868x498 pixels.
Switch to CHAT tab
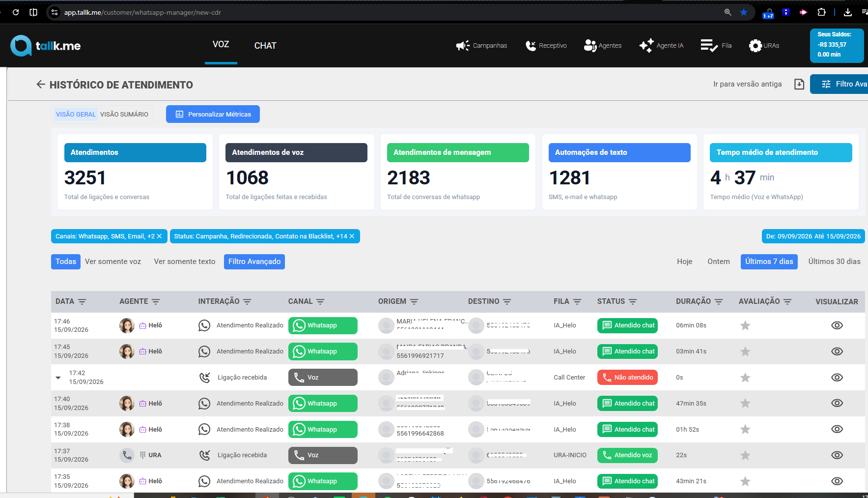pos(265,46)
